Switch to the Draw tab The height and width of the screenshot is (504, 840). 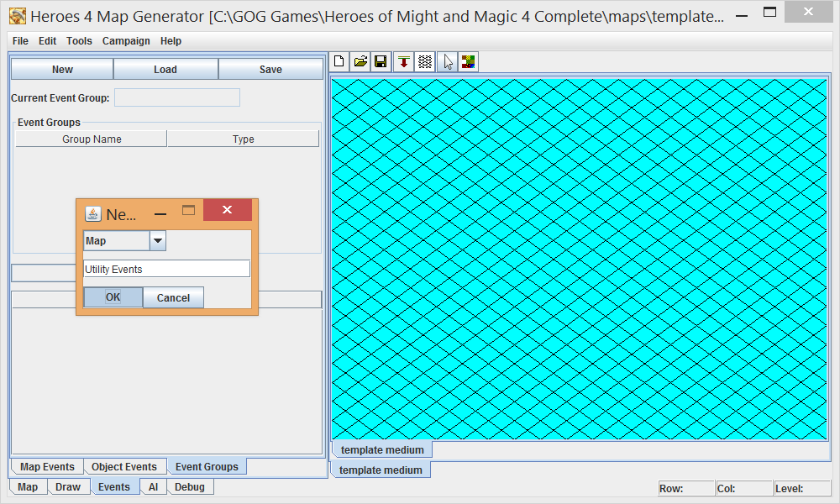click(x=68, y=487)
